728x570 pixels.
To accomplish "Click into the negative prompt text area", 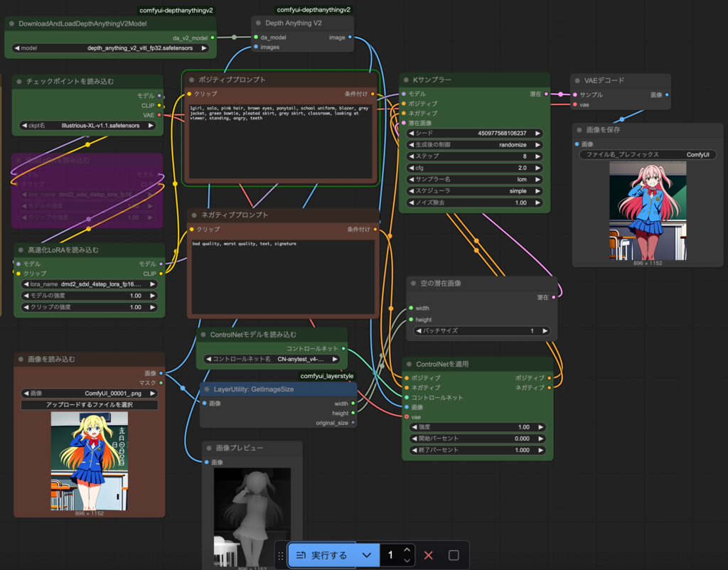I will (x=283, y=276).
